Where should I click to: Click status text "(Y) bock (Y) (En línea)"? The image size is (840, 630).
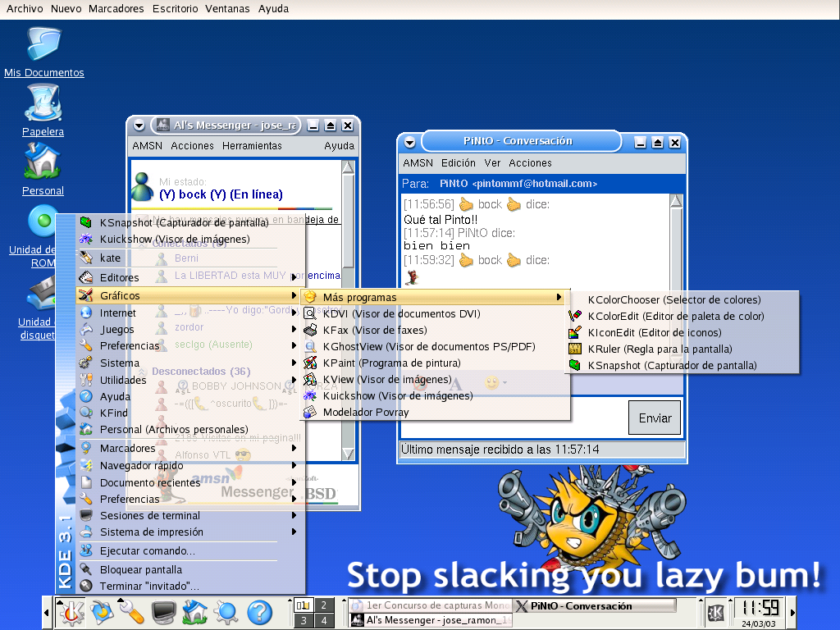(221, 194)
